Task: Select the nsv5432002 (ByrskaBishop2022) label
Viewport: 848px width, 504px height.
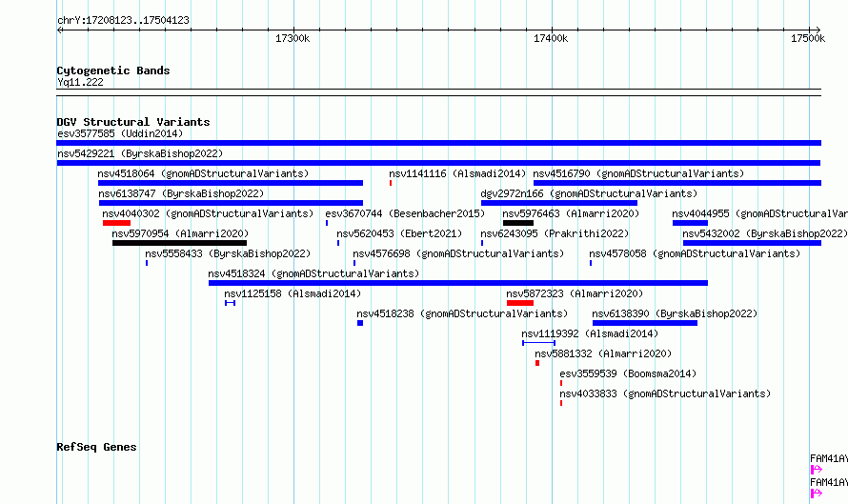Action: point(765,233)
